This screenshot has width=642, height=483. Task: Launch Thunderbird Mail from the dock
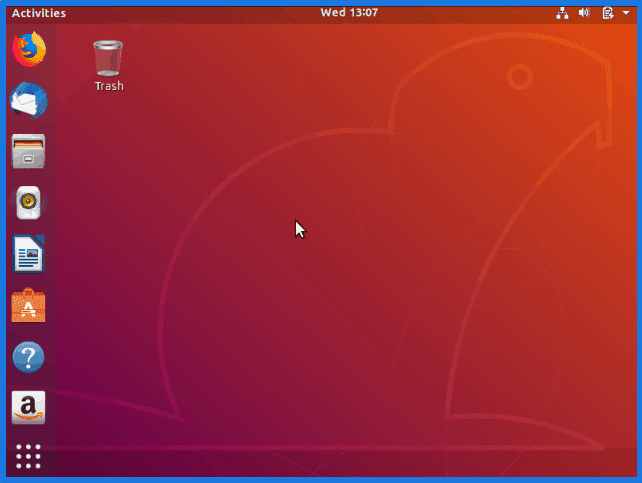pyautogui.click(x=29, y=101)
